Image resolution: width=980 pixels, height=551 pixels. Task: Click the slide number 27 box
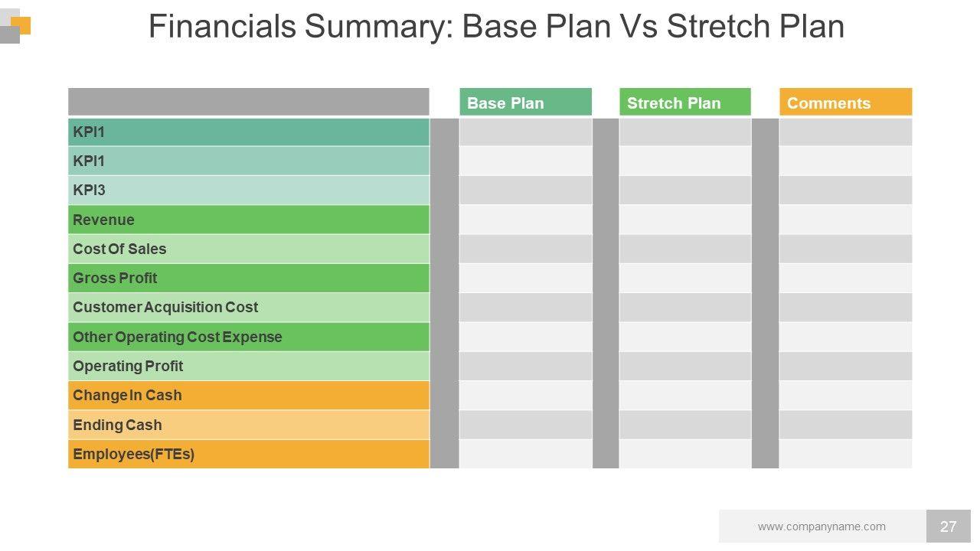click(x=948, y=527)
